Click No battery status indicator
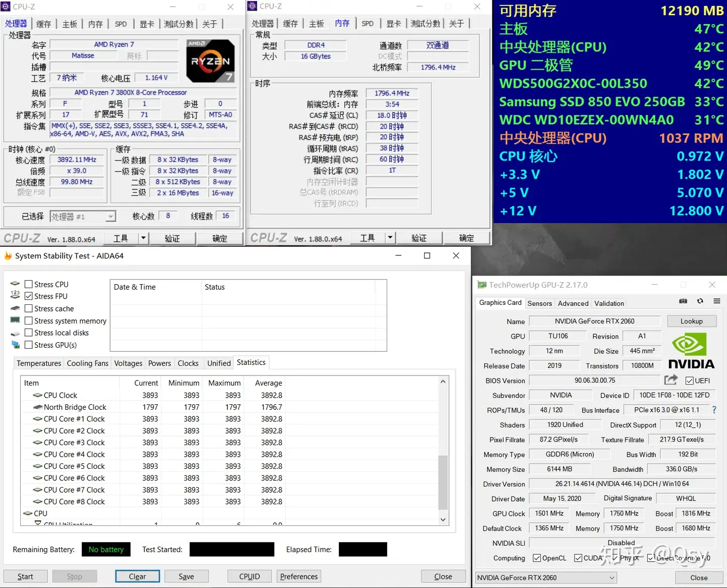 pyautogui.click(x=106, y=549)
